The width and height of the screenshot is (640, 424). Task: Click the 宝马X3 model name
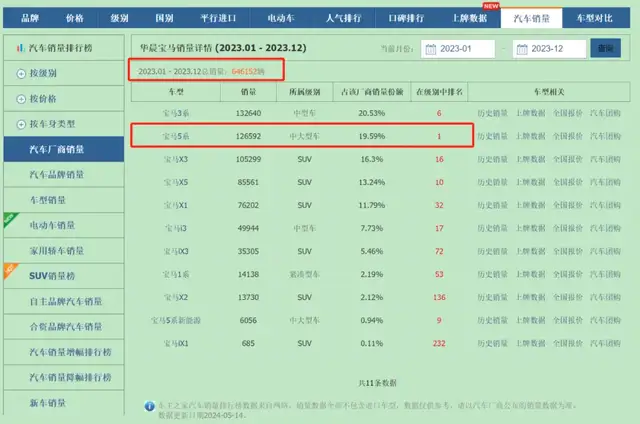tap(176, 159)
